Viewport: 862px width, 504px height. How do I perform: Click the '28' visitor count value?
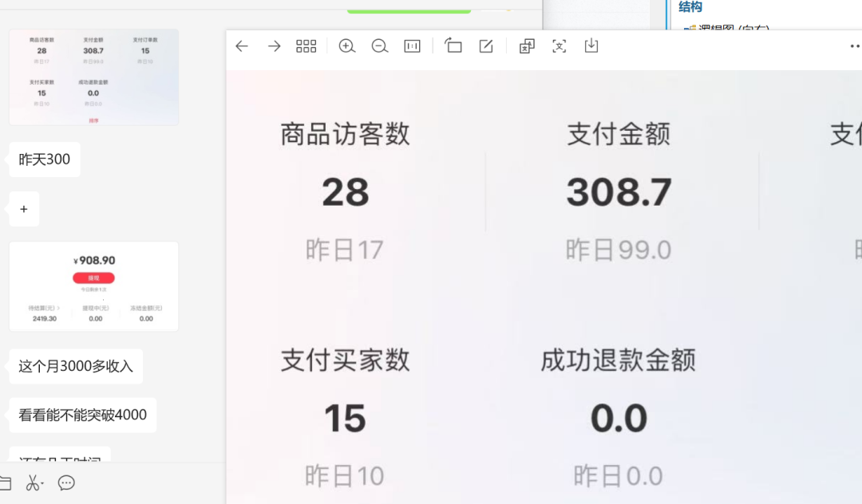coord(346,192)
